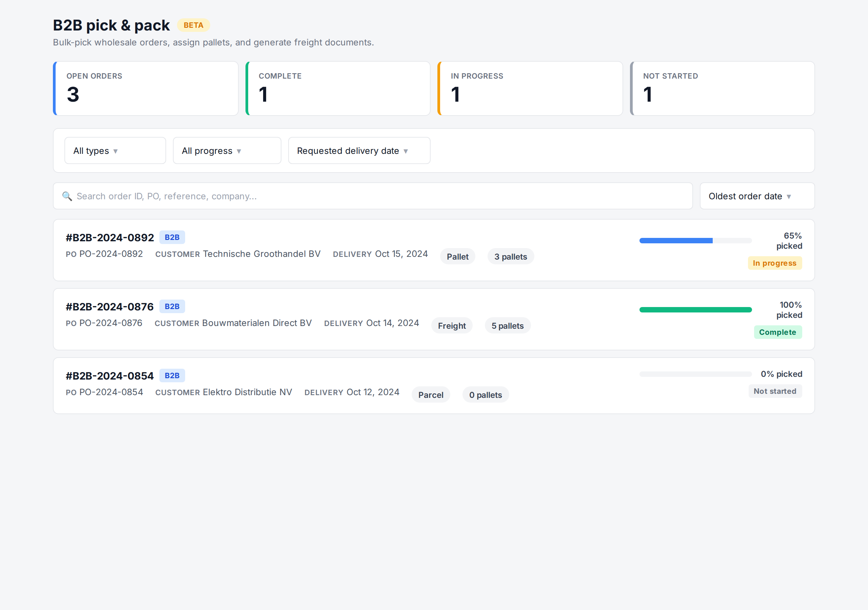Click the Complete status badge
This screenshot has height=610, width=868.
point(778,332)
